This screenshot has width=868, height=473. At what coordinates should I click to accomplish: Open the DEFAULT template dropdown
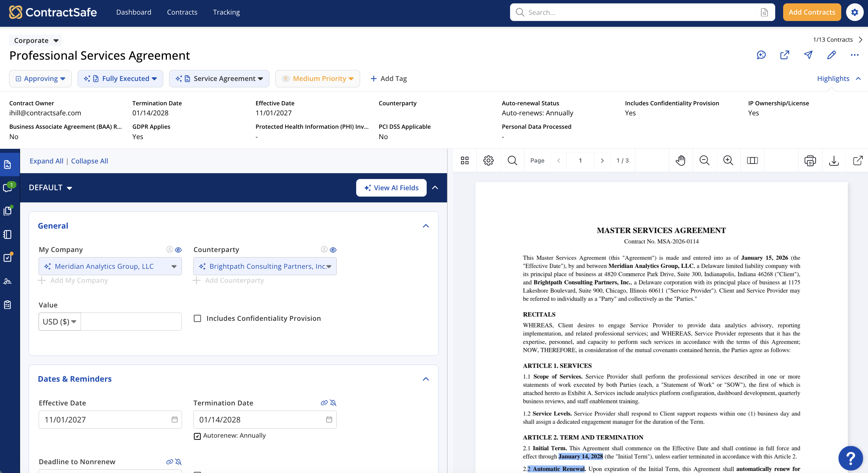[x=50, y=187]
